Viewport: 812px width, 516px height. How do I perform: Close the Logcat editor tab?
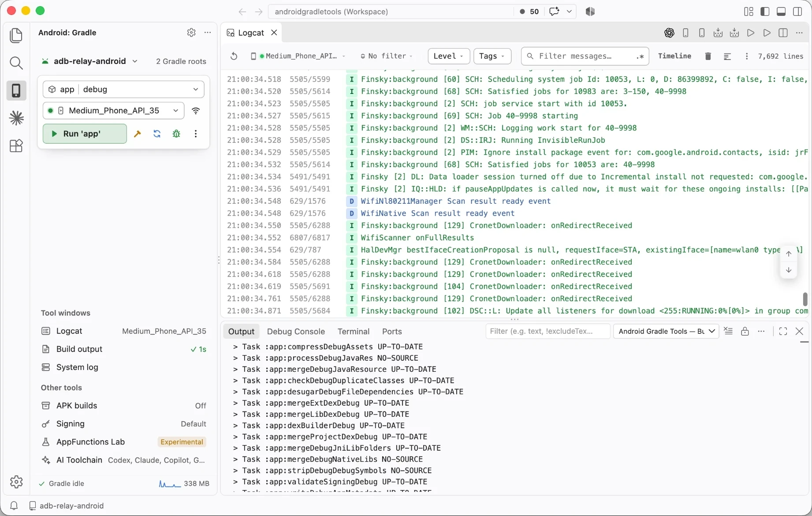click(274, 33)
